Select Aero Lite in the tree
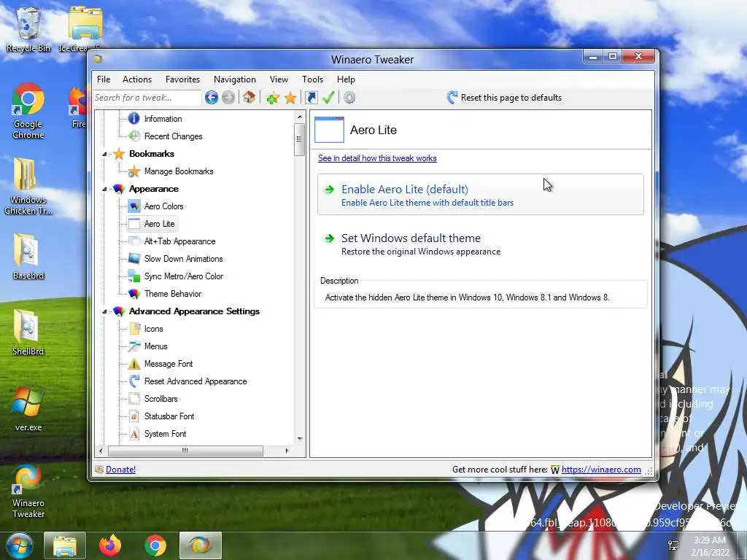747x560 pixels. (x=159, y=224)
